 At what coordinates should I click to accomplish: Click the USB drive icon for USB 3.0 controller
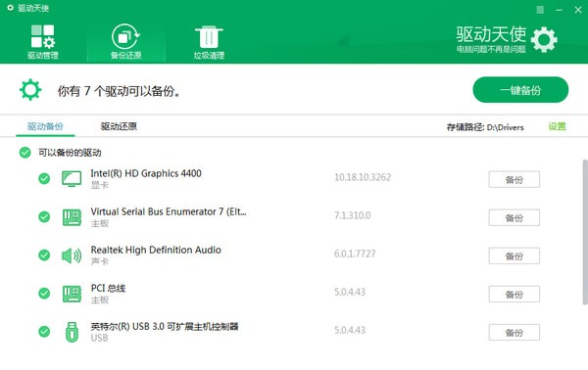(72, 332)
